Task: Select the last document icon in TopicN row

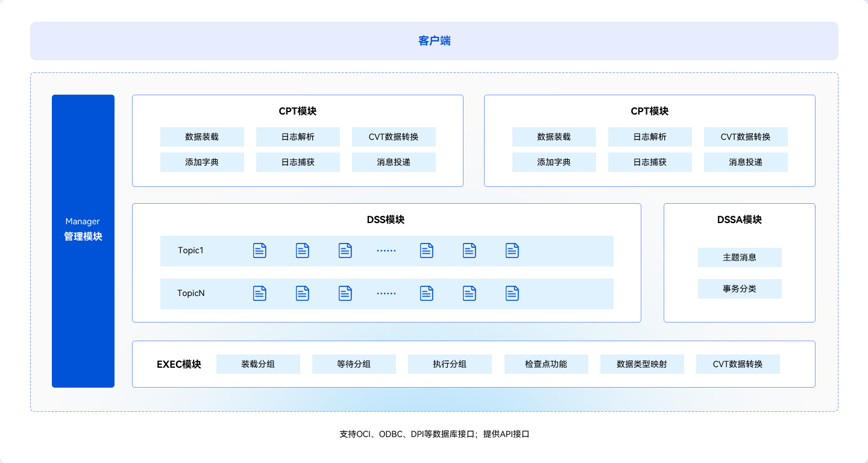Action: pyautogui.click(x=512, y=293)
